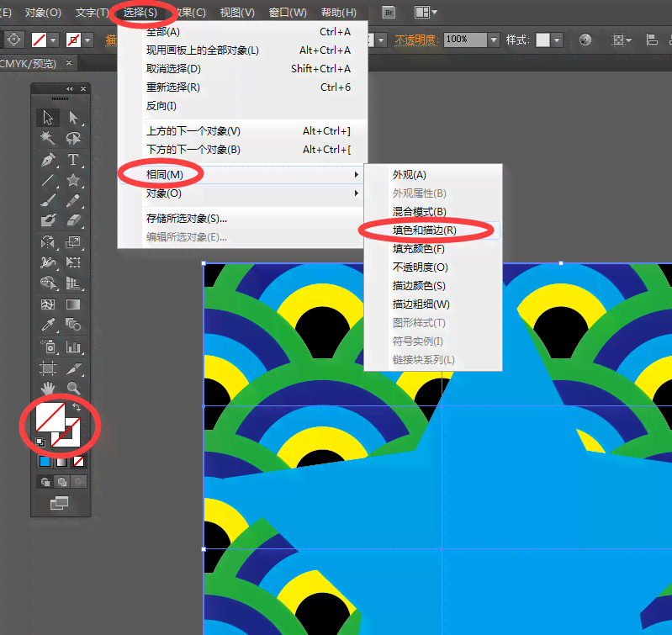Select the Shape Builder tool
This screenshot has height=635, width=672.
point(48,283)
